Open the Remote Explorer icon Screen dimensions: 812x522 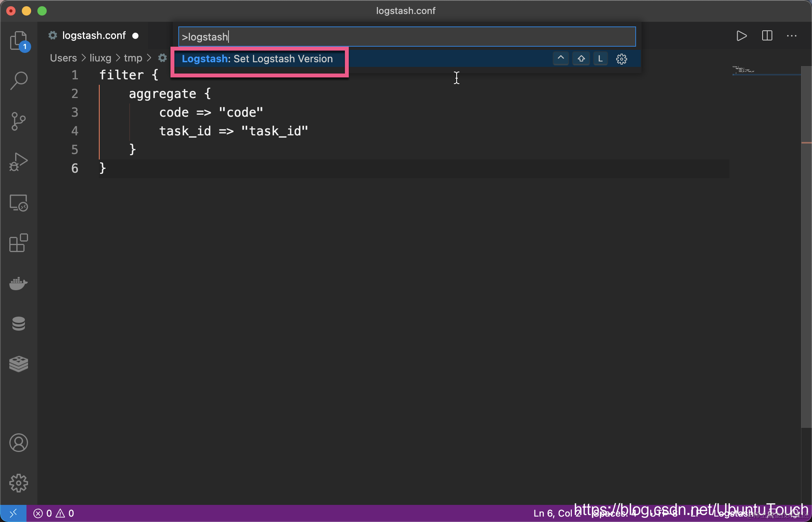(19, 203)
